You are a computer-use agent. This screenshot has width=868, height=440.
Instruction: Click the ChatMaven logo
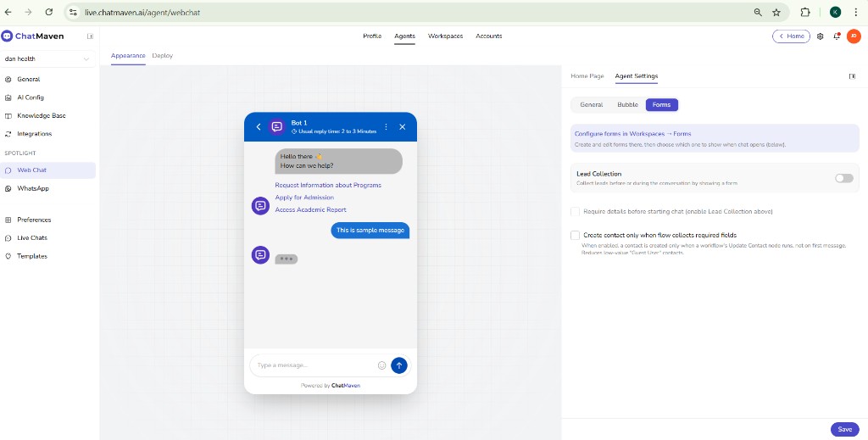tap(33, 36)
